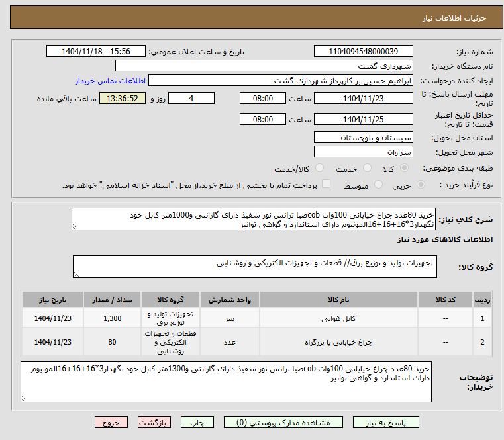Select the چراغ خیابانی یا بزرگراه row
The image size is (504, 440).
256,342
